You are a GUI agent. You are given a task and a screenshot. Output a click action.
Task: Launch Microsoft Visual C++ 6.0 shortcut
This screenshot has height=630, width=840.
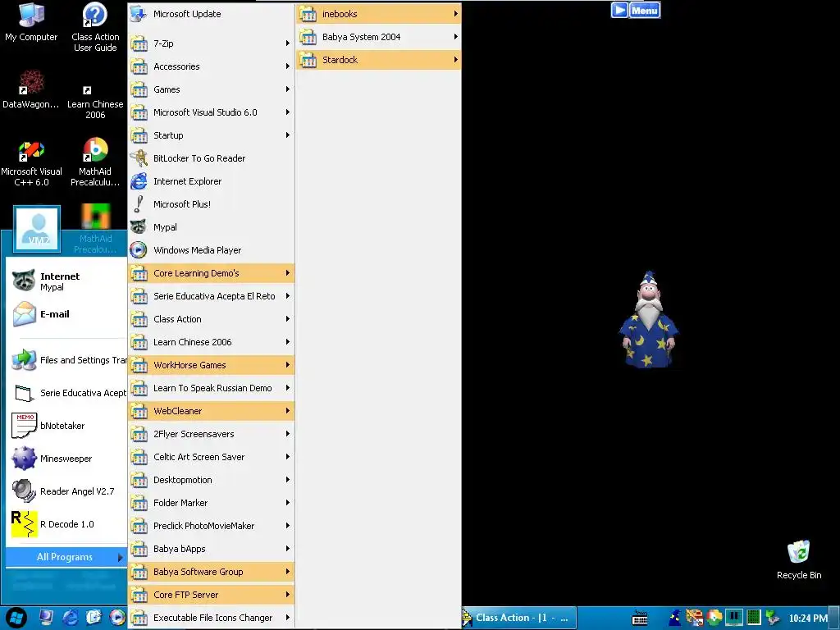(31, 163)
